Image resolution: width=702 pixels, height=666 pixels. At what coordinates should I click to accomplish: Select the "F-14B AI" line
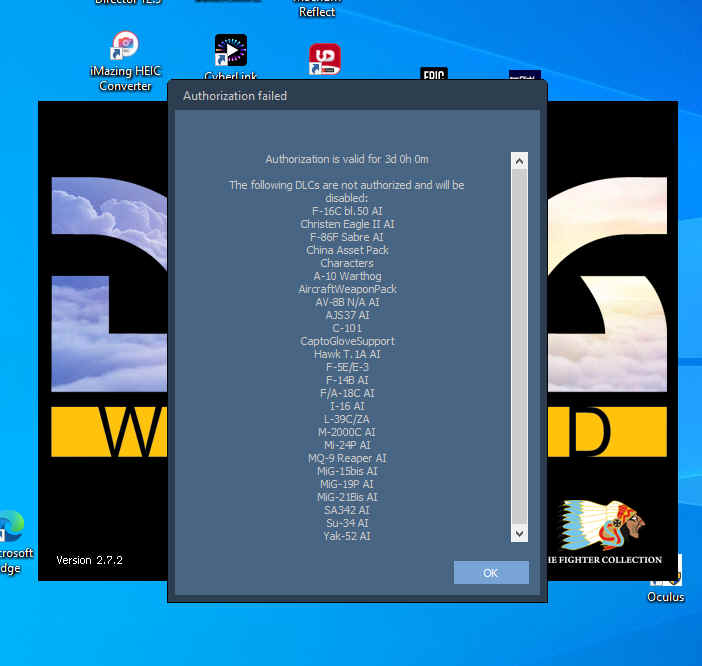347,380
